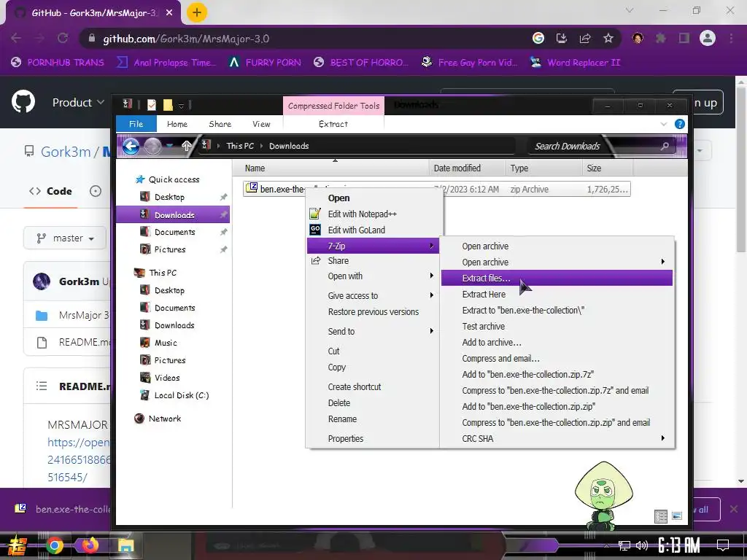Expand the second Open archive submenu arrow
747x560 pixels.
point(662,262)
